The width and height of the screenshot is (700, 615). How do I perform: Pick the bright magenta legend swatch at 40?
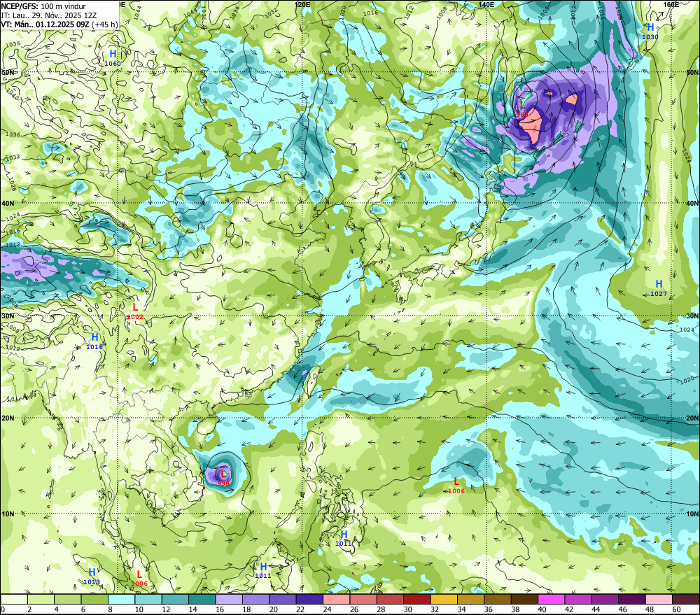coord(552,600)
